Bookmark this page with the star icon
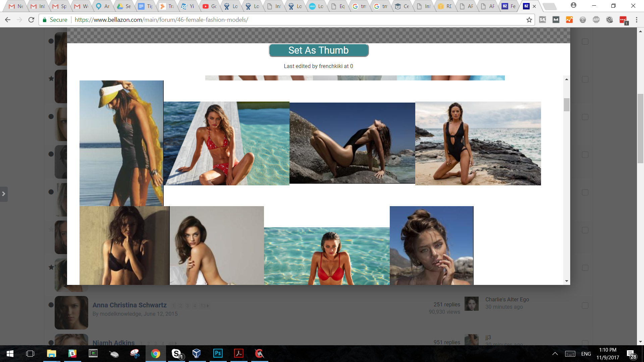This screenshot has width=644, height=362. pyautogui.click(x=529, y=20)
